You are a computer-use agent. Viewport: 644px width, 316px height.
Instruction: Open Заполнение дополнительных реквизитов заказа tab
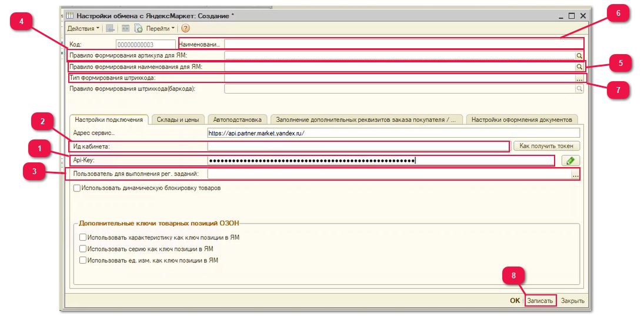click(366, 119)
